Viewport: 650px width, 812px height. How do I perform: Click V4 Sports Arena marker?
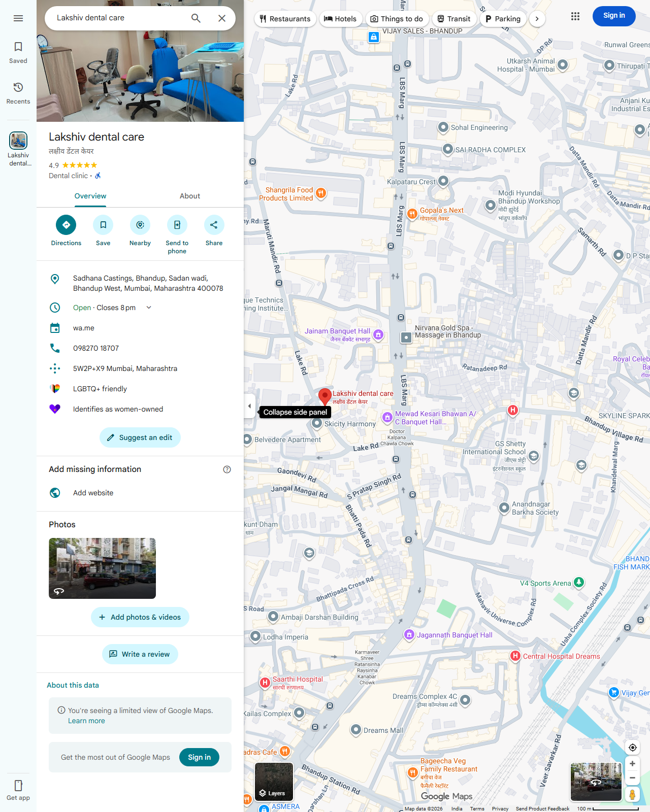click(x=579, y=582)
